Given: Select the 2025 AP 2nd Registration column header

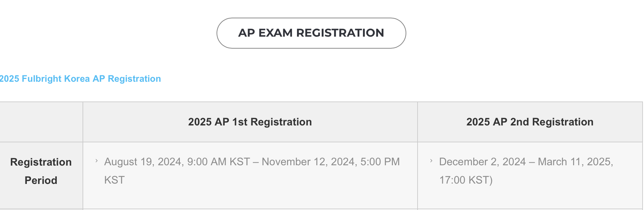Looking at the screenshot, I should pos(529,122).
